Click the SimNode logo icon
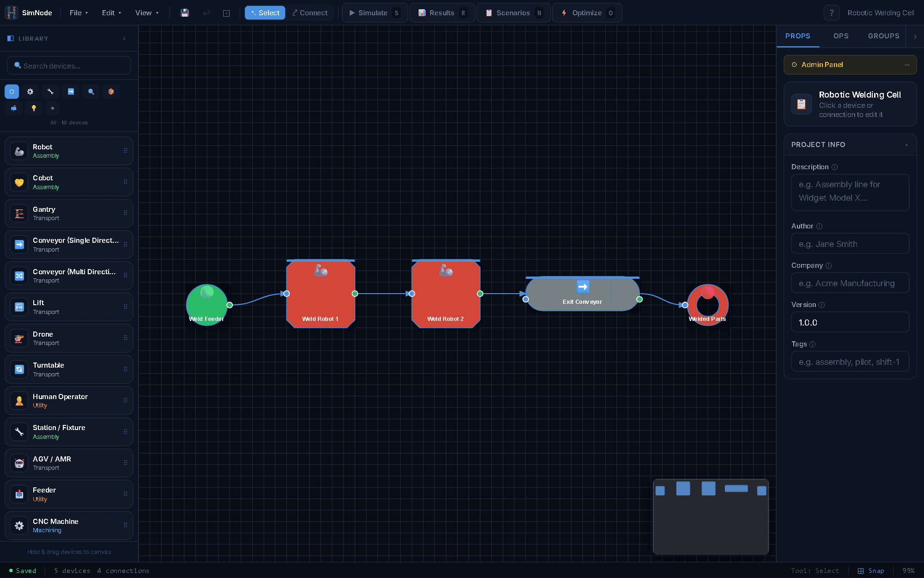 [x=12, y=13]
